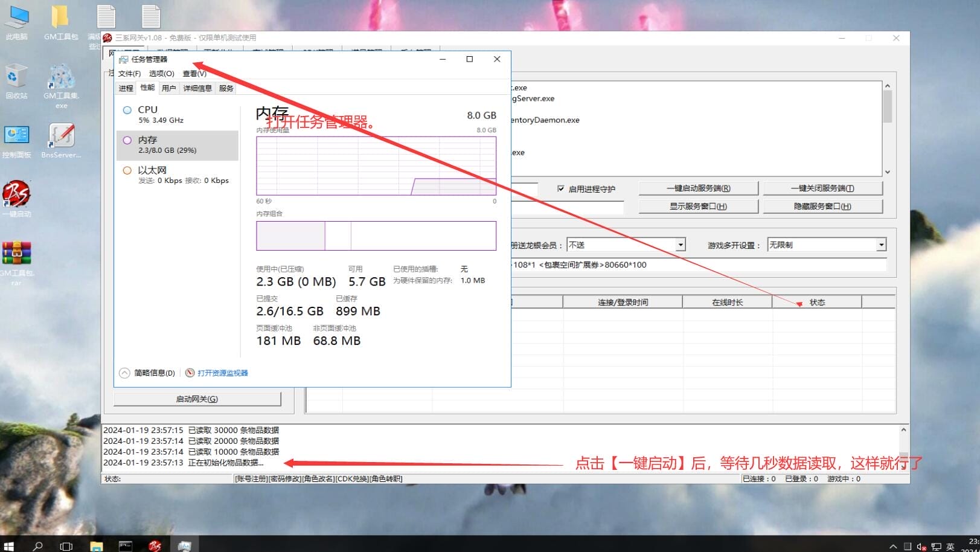This screenshot has height=552, width=980.
Task: Expand the 游戏多开设置 dropdown
Action: tap(881, 245)
